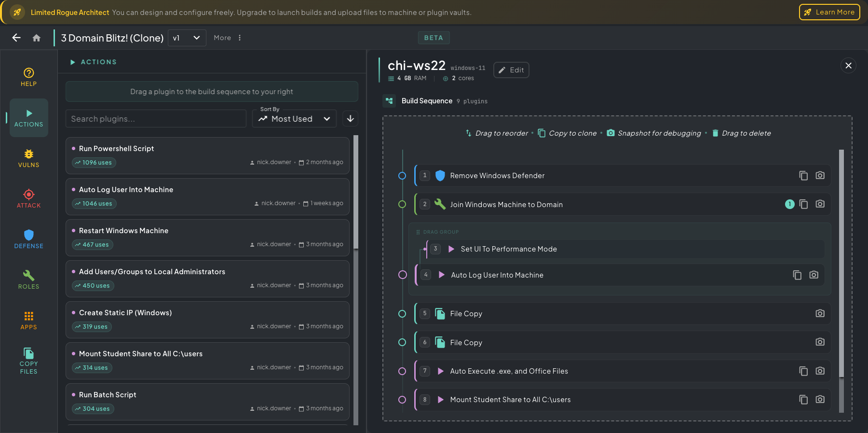Open the Roles sidebar section
This screenshot has width=868, height=433.
click(29, 280)
